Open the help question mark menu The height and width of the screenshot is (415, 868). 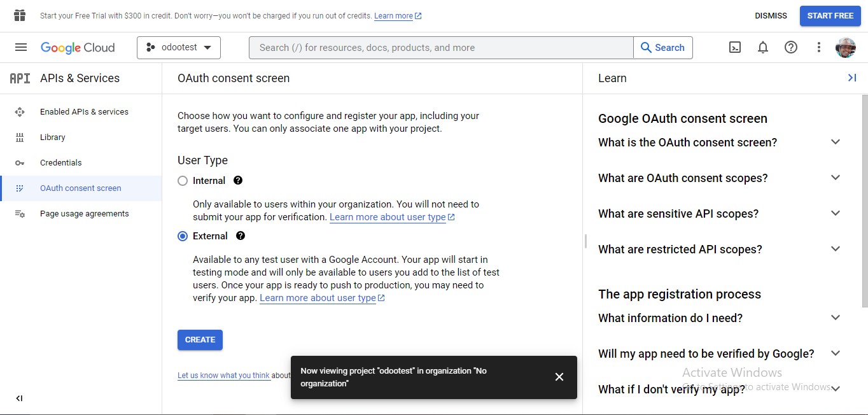791,47
